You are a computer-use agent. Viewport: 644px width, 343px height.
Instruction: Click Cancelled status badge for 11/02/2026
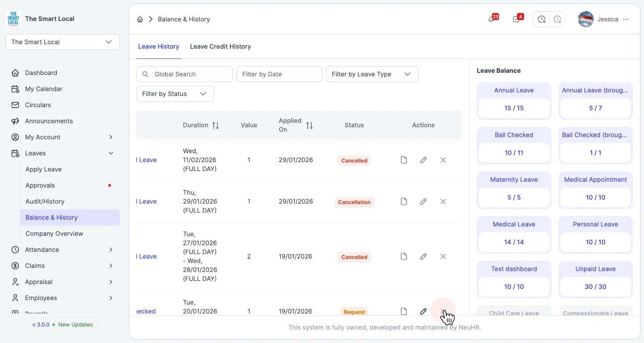tap(354, 160)
